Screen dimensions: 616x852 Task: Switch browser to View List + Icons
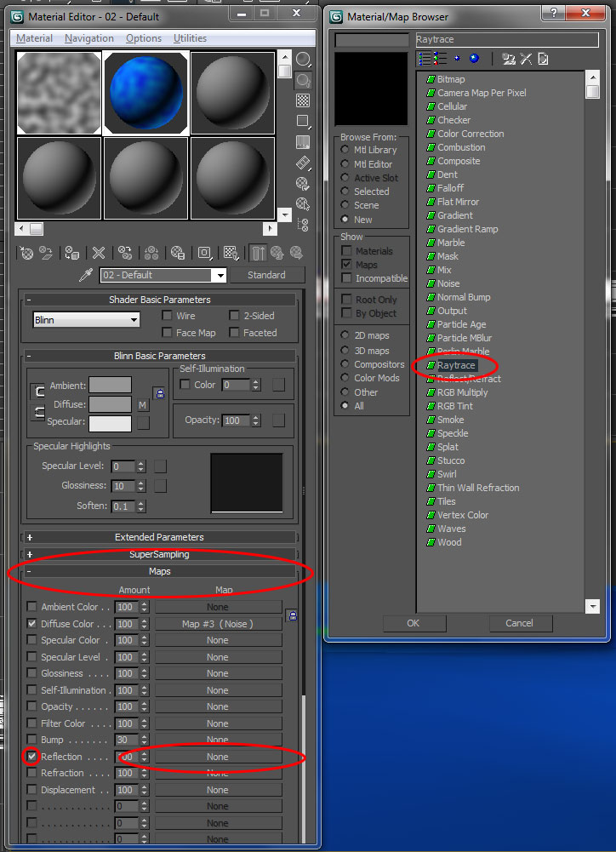point(440,59)
